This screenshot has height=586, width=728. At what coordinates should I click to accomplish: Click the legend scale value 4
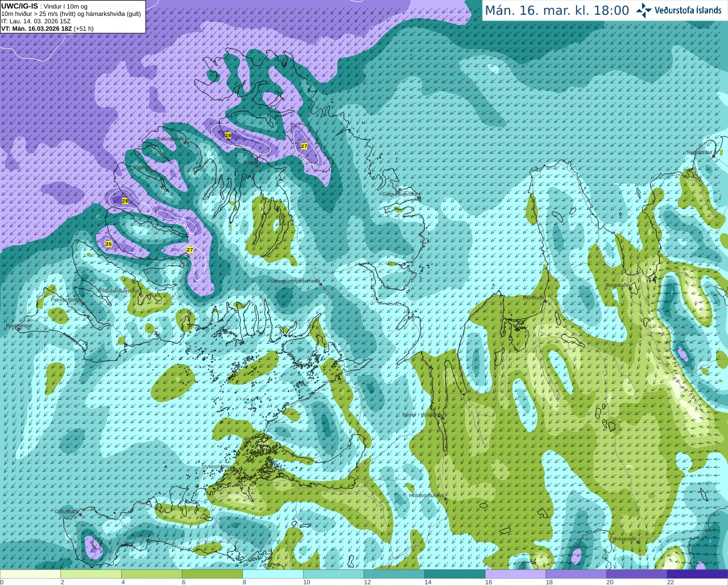tap(123, 582)
